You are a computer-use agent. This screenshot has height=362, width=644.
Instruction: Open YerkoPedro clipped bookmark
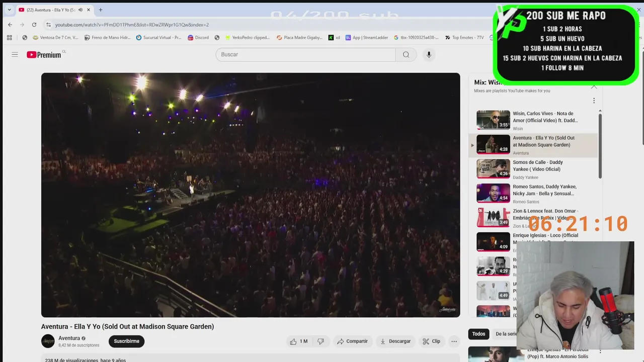247,38
